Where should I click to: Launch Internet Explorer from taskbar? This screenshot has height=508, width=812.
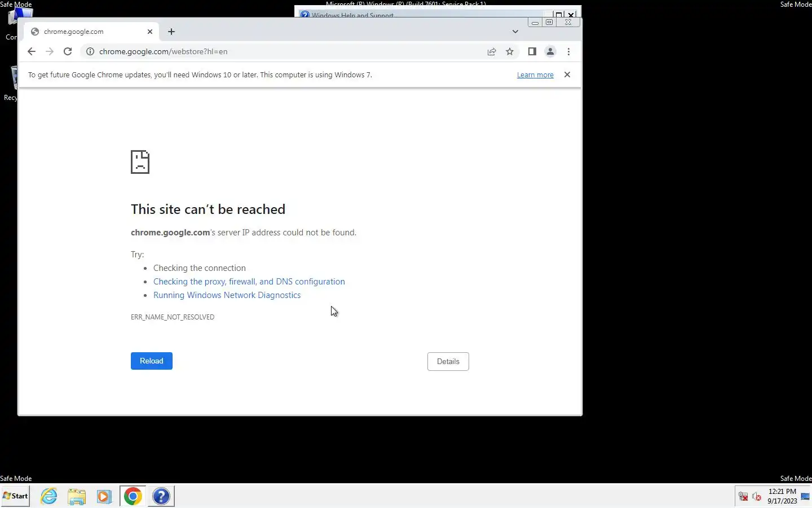tap(49, 496)
